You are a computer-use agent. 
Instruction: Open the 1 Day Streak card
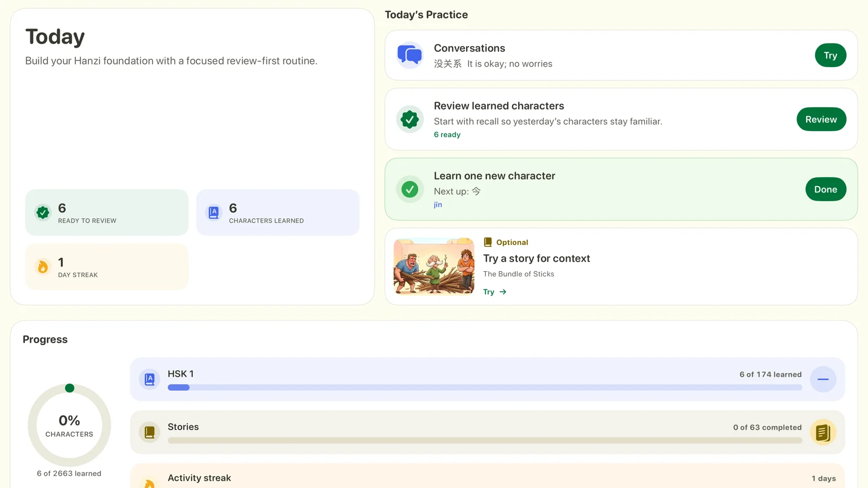(107, 267)
